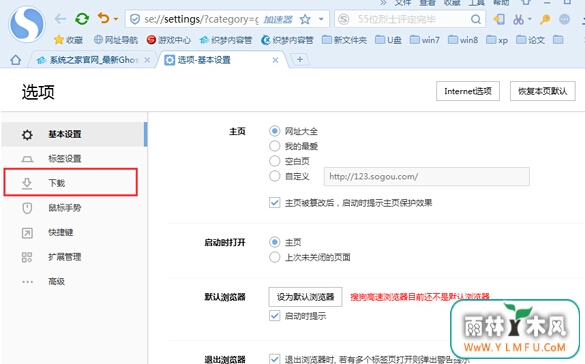This screenshot has height=364, width=585.
Task: Click the magnifier search icon
Action: point(476,19)
